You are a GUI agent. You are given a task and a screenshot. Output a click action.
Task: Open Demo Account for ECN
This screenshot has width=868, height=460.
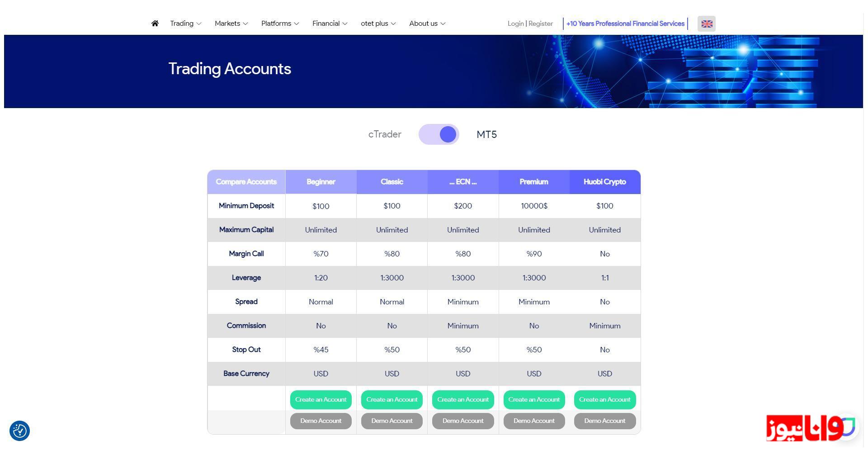[463, 421]
